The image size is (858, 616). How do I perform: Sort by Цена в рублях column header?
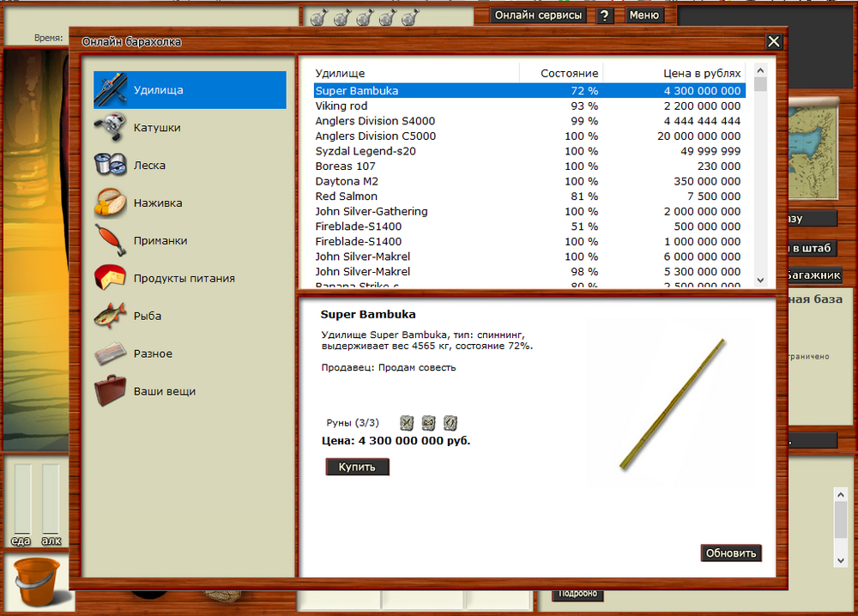pyautogui.click(x=701, y=74)
